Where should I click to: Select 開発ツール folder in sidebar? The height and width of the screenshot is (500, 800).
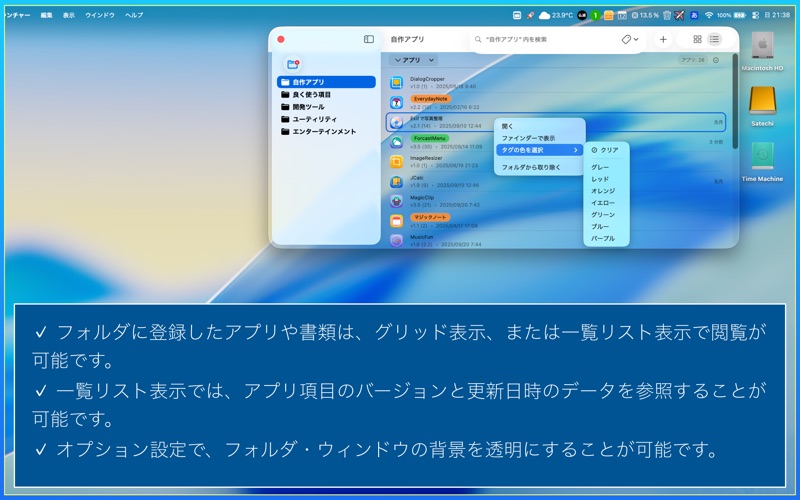click(326, 107)
